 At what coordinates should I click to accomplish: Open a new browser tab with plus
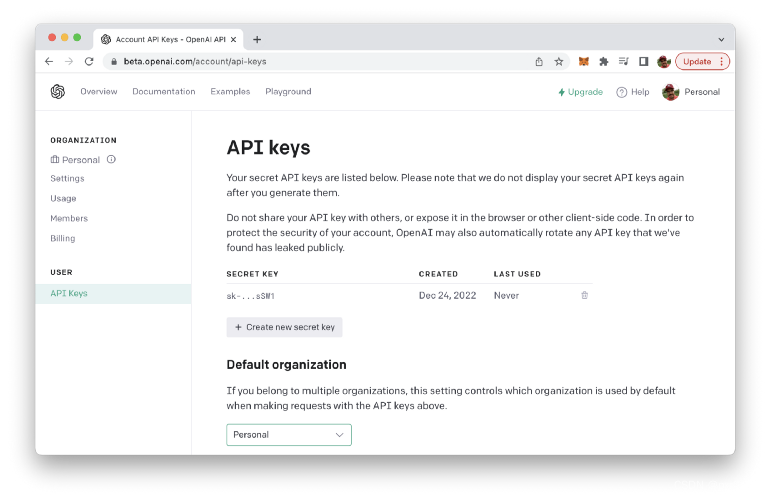(x=257, y=39)
